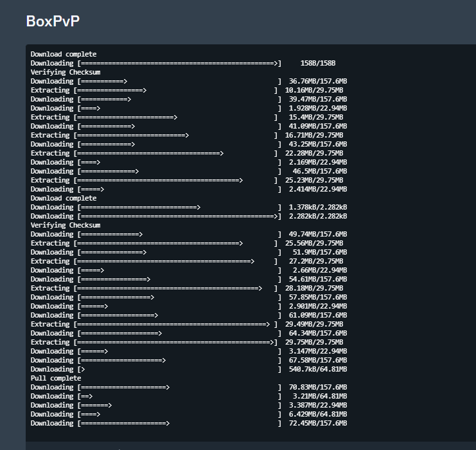Click the 2.282kB/2.282kB completed value
Screen dimensions: 476x450
pos(318,217)
